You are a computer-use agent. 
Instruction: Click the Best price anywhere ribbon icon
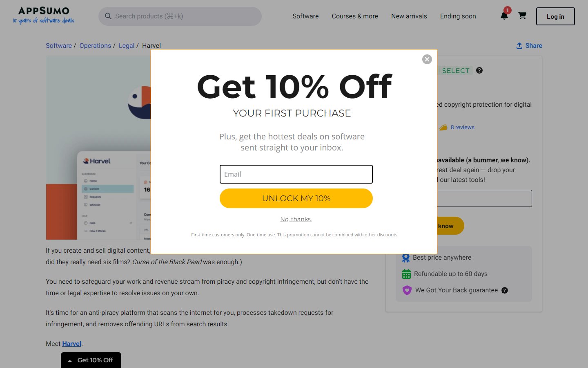[x=405, y=258]
